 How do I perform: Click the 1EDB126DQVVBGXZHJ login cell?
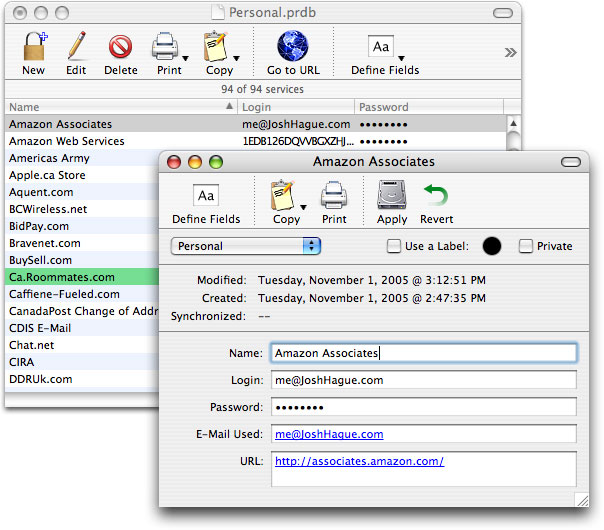(298, 141)
